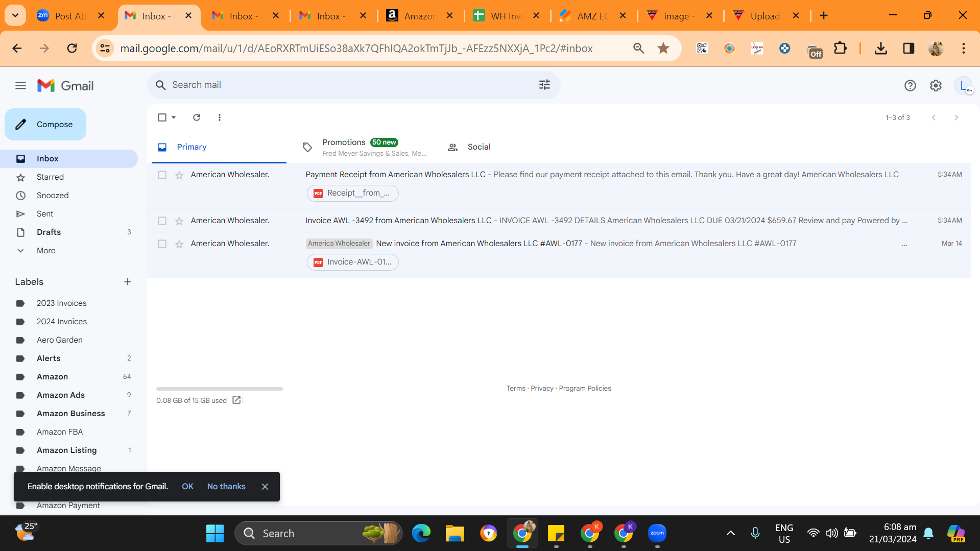Open search options filter icon
This screenshot has height=551, width=980.
click(x=544, y=85)
